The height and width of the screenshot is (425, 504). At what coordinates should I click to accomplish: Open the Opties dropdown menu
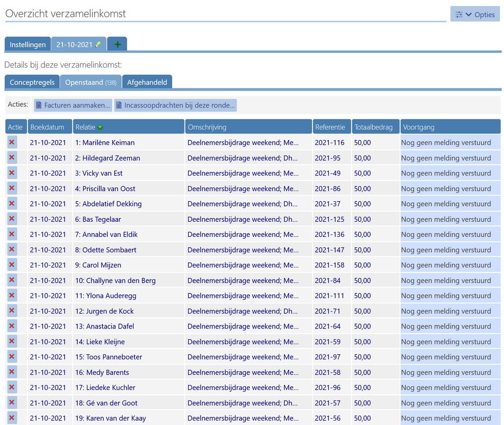coord(475,14)
